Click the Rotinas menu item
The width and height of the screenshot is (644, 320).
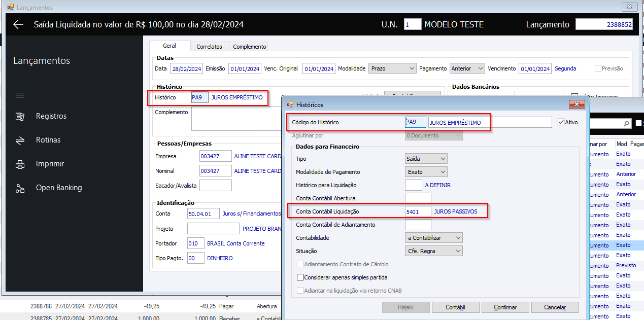click(48, 140)
